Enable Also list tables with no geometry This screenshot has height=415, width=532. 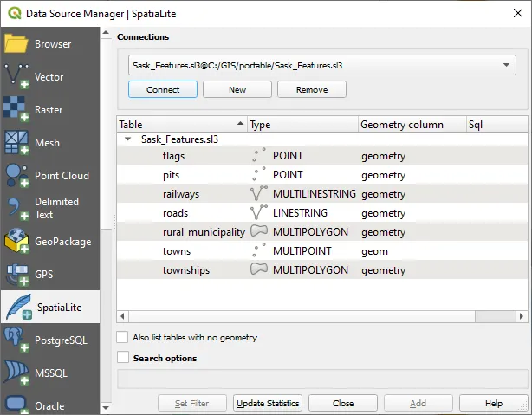123,337
